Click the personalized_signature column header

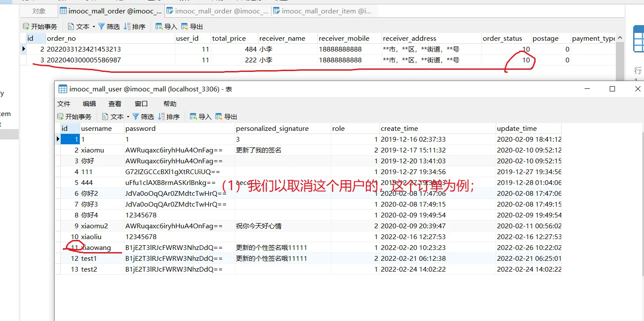pyautogui.click(x=283, y=128)
